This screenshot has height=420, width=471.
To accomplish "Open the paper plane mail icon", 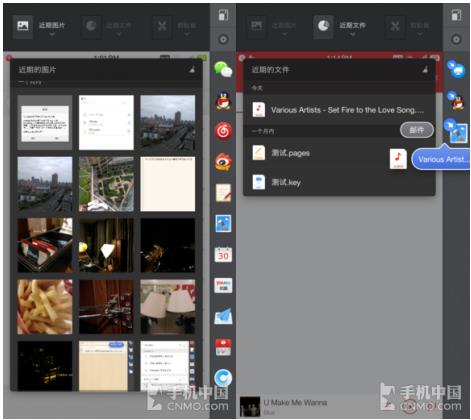I will click(x=223, y=316).
